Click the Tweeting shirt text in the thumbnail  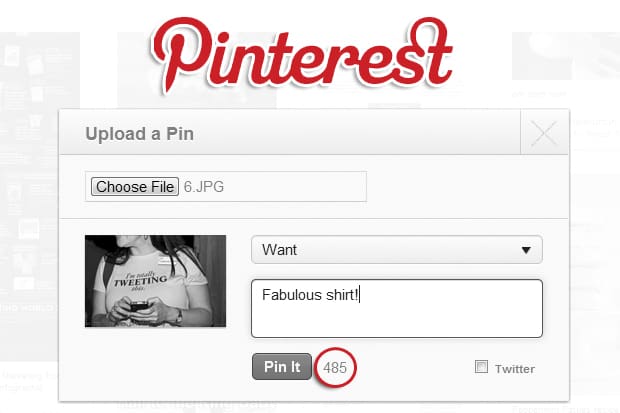click(140, 278)
